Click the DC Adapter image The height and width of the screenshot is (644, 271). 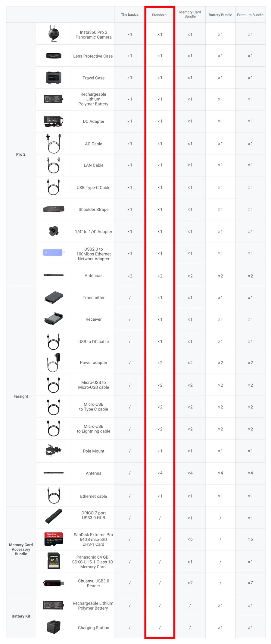pos(54,121)
